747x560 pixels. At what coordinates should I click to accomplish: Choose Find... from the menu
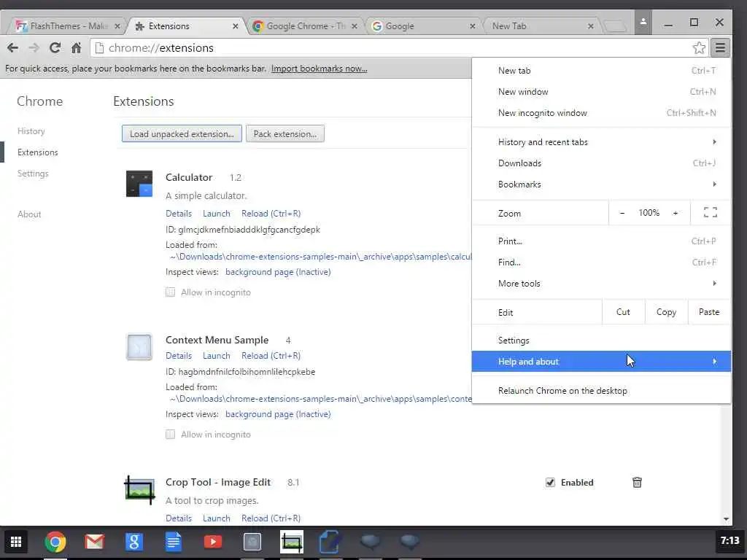(x=601, y=262)
